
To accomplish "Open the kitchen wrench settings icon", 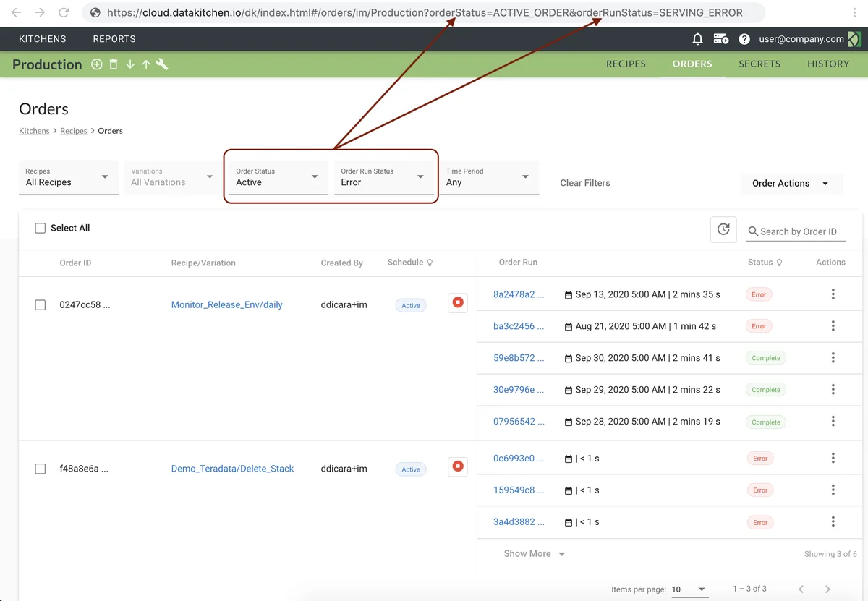I will tap(162, 64).
